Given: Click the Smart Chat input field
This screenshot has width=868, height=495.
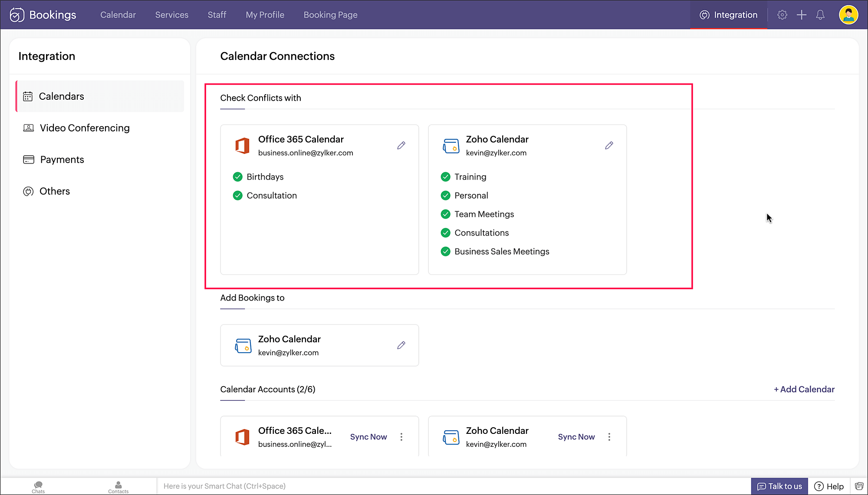Looking at the screenshot, I should pyautogui.click(x=454, y=486).
